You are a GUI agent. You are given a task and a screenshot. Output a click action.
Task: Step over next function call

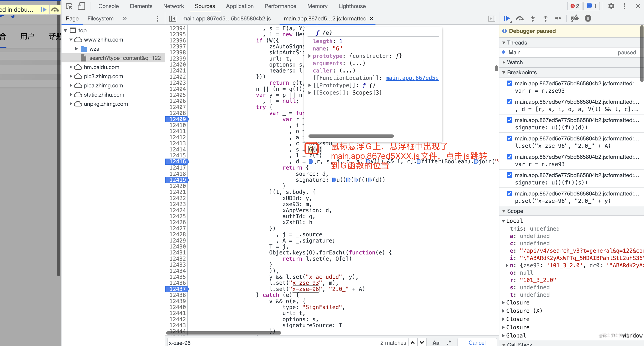[520, 19]
